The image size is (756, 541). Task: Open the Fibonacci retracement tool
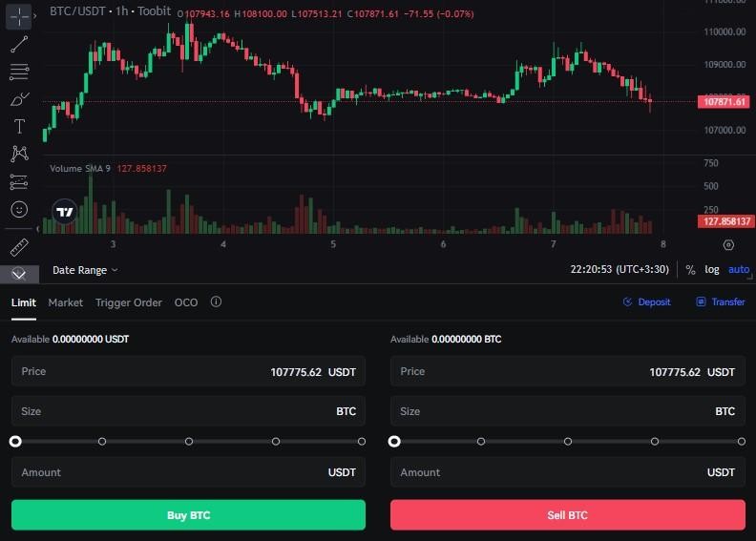(x=19, y=72)
